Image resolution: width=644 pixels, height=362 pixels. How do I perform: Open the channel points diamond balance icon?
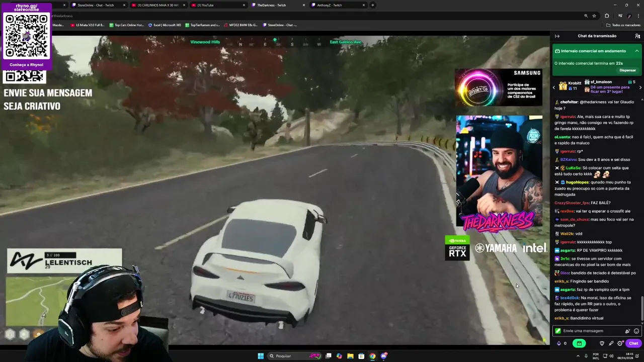point(558,343)
